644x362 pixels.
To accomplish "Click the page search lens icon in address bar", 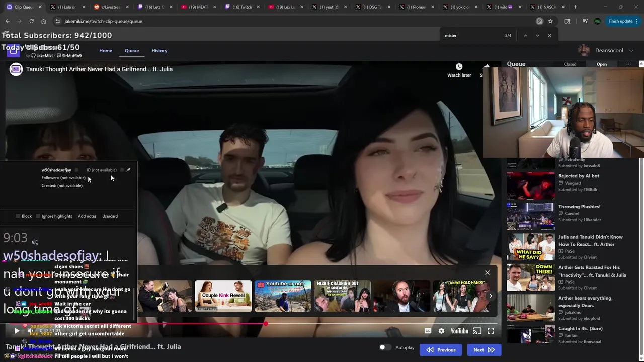I will click(539, 21).
